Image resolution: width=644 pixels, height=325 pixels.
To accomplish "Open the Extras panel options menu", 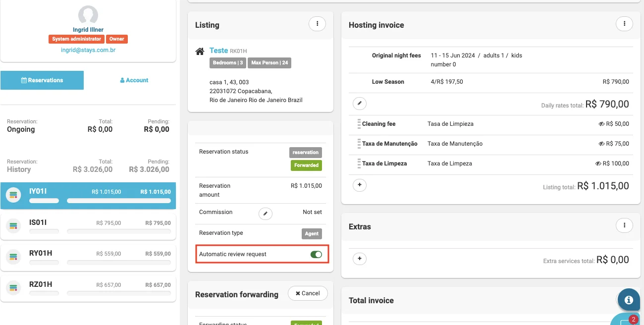I will click(624, 225).
